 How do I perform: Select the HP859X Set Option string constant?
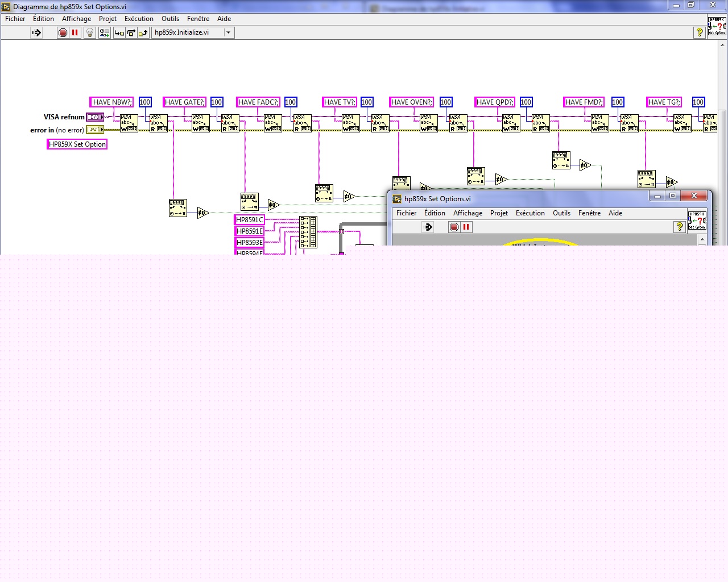point(77,144)
